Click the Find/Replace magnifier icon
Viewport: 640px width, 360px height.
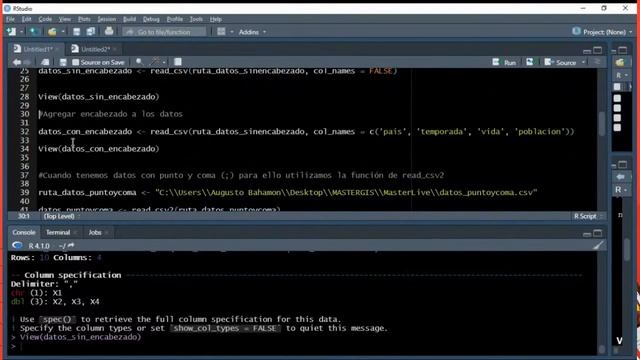[140, 62]
